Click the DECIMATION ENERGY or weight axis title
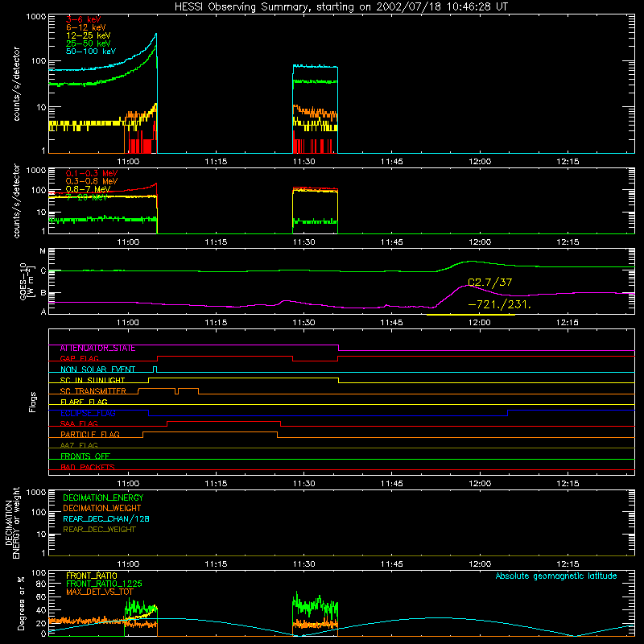 12,522
